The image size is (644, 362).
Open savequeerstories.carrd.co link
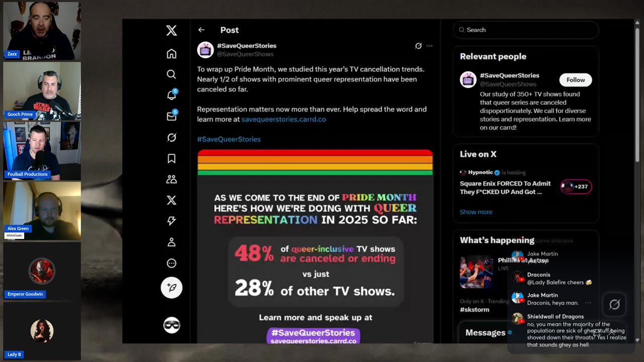click(x=284, y=119)
